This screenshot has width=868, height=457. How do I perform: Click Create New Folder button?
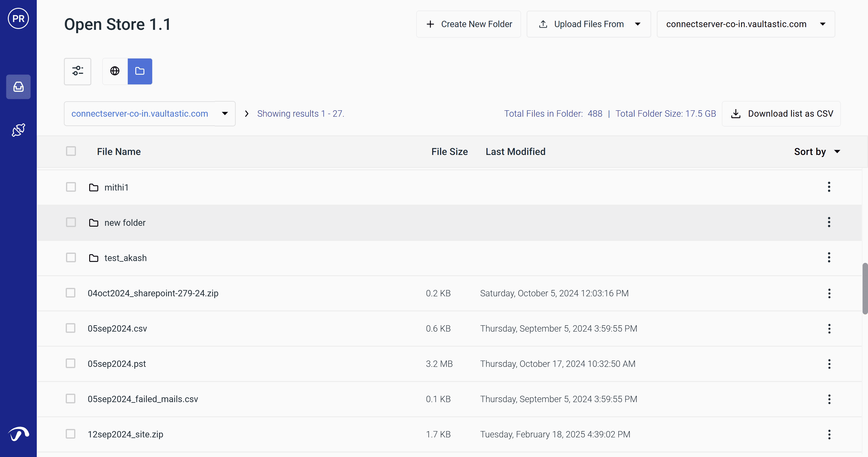tap(468, 24)
